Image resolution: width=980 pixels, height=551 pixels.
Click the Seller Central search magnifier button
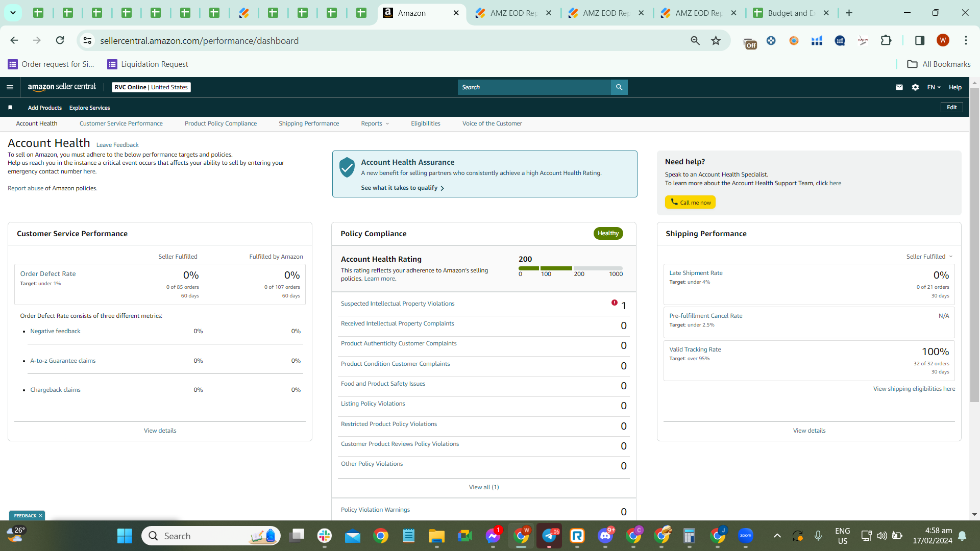(619, 87)
